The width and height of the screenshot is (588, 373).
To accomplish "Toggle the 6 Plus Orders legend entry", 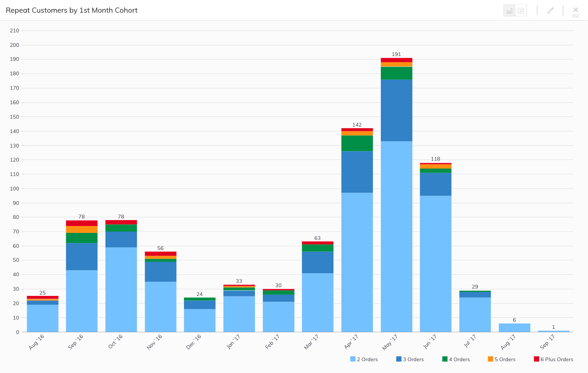I will click(554, 359).
